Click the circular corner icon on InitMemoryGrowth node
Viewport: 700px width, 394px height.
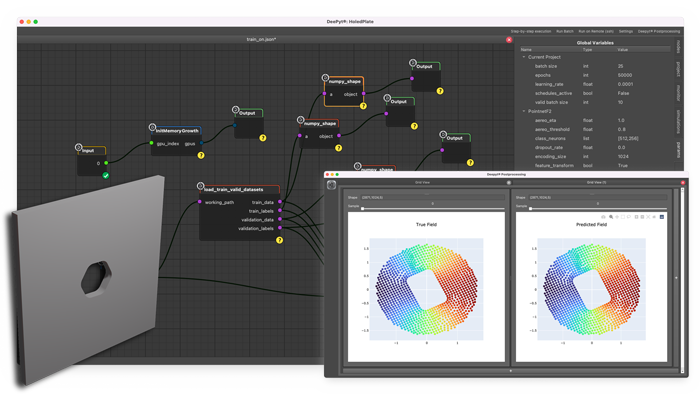(152, 127)
